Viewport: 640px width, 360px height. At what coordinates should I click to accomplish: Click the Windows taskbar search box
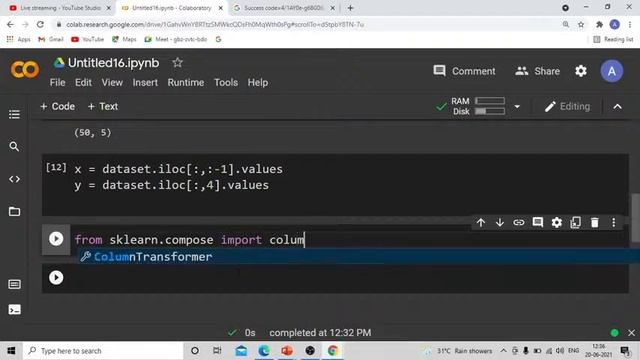pos(103,351)
